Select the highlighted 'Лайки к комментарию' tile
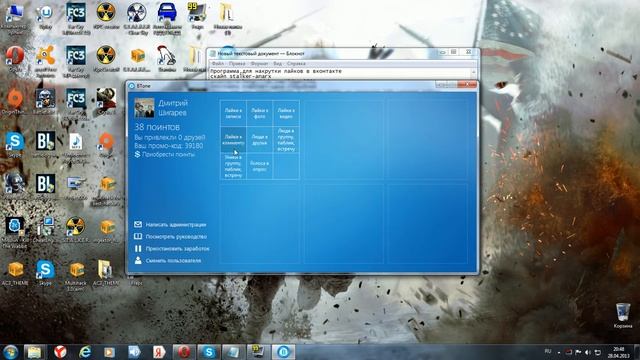Viewport: 640px width, 360px height. click(233, 140)
